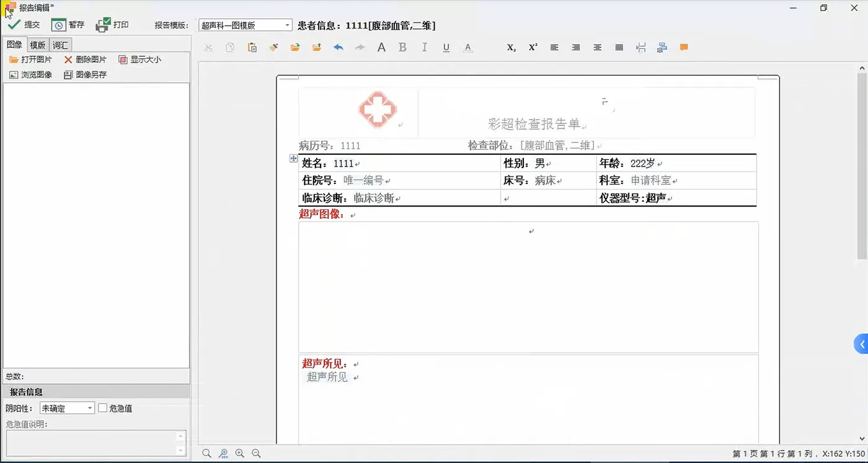The height and width of the screenshot is (463, 868).
Task: Click the copy icon in toolbar
Action: [x=230, y=47]
